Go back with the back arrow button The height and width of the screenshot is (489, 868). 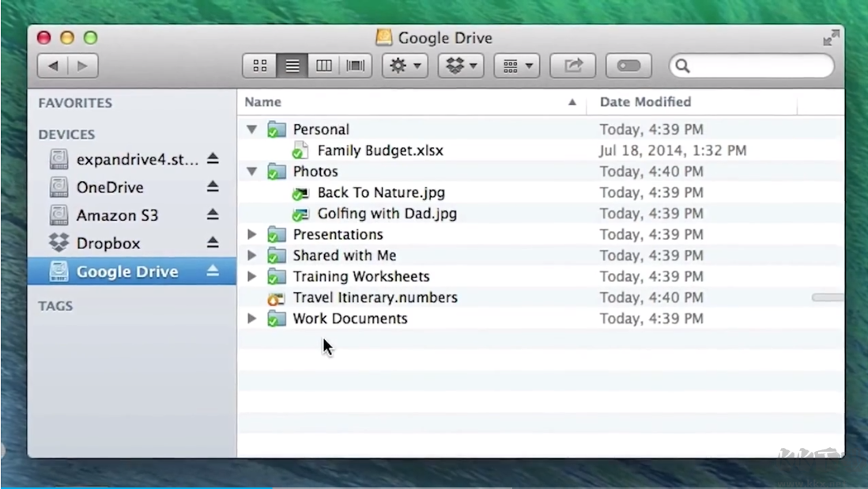53,66
